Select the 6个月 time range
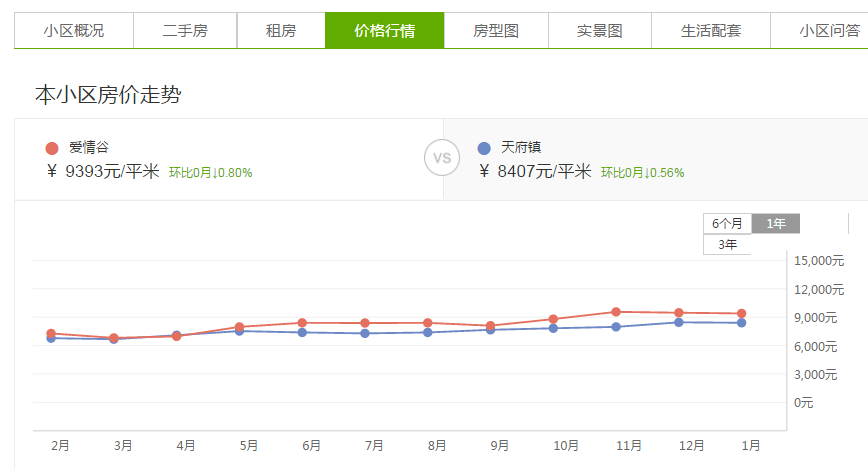This screenshot has width=868, height=469. (x=727, y=224)
